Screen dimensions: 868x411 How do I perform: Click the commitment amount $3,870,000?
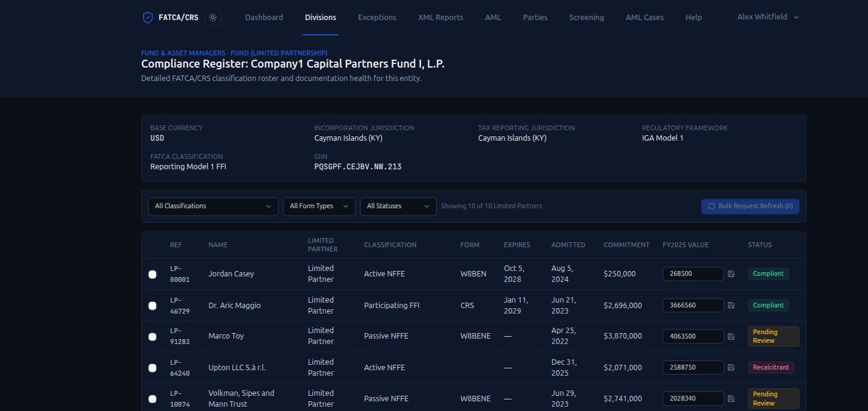(x=623, y=336)
